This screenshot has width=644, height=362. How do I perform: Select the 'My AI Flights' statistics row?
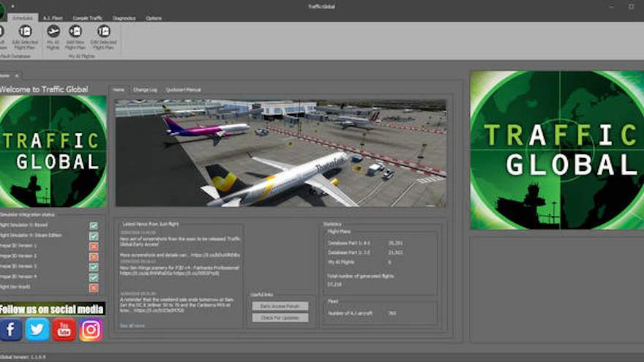(x=359, y=262)
